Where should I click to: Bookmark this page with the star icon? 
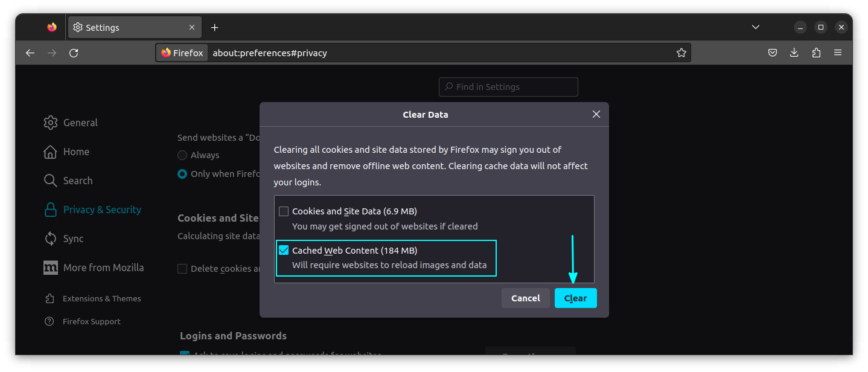681,53
